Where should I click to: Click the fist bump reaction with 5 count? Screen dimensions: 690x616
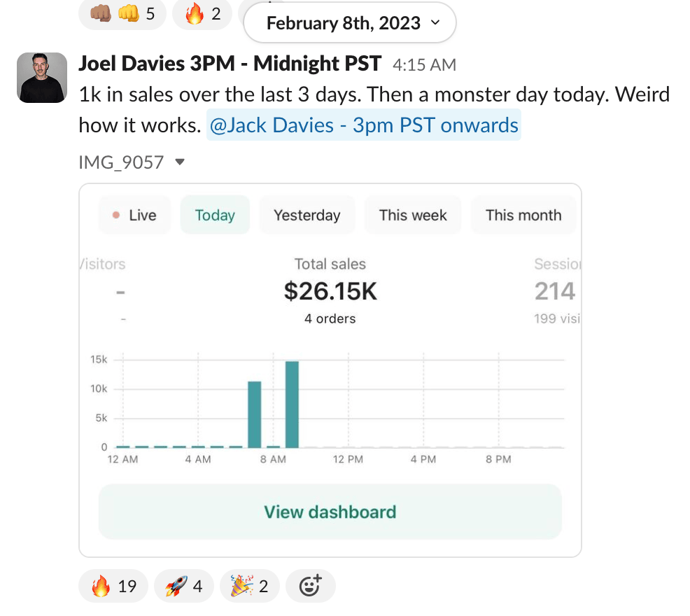[122, 13]
